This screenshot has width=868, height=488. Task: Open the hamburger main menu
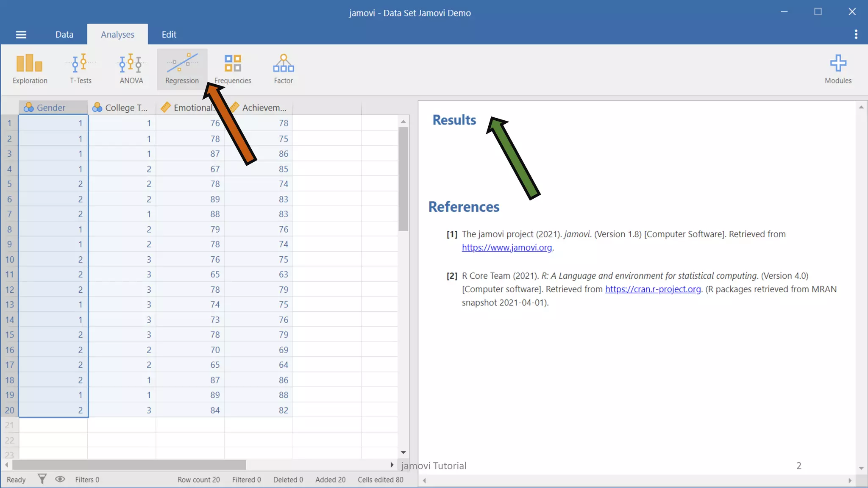pos(21,35)
